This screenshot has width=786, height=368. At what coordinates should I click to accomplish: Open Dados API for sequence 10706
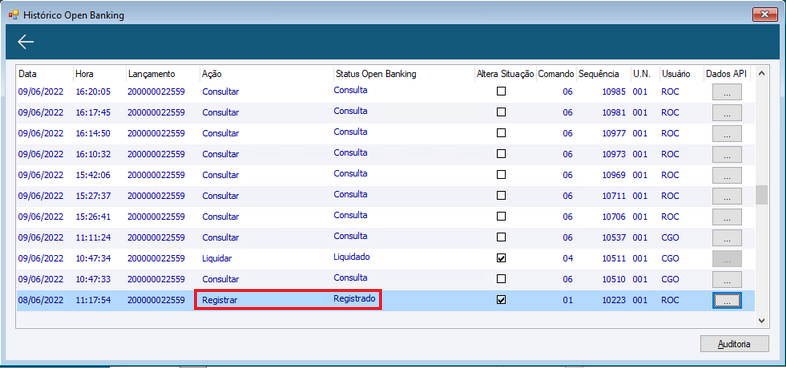727,217
